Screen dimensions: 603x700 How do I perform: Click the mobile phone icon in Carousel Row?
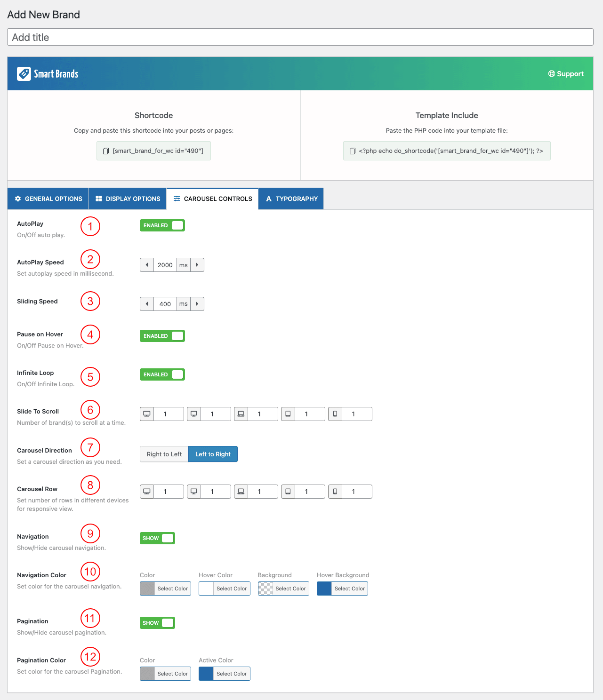[x=335, y=492]
